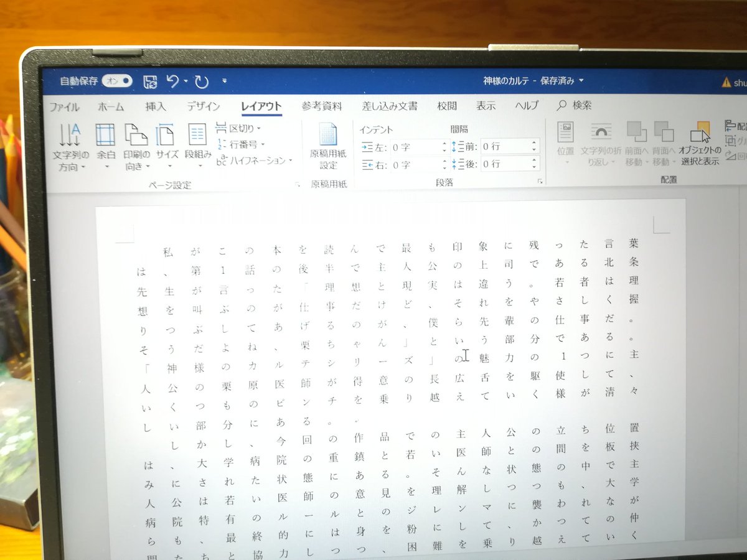Open 段組み (Columns) menu
This screenshot has width=747, height=560.
(198, 147)
